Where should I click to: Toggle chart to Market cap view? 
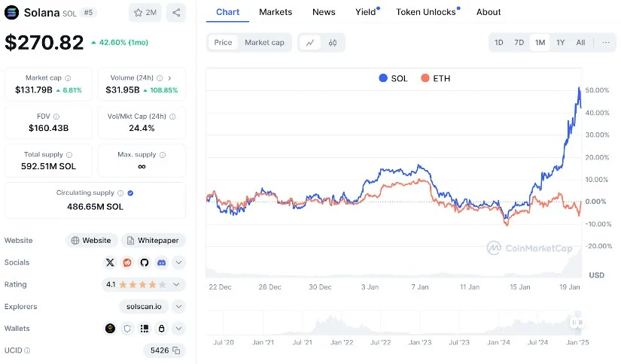pyautogui.click(x=264, y=43)
